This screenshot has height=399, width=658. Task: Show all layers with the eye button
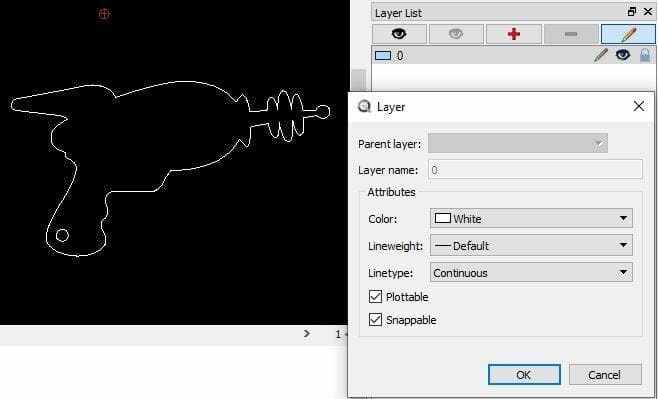click(x=399, y=34)
